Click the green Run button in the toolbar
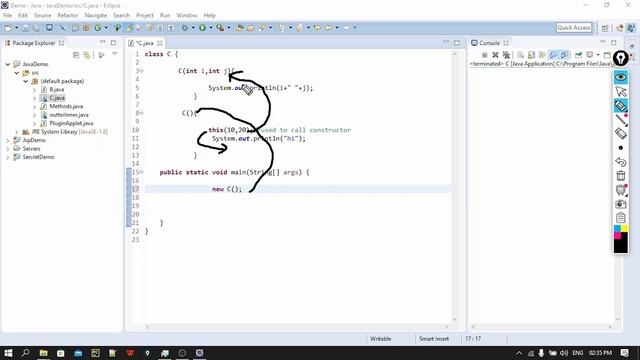Viewport: 640px width, 360px height. tap(202, 28)
